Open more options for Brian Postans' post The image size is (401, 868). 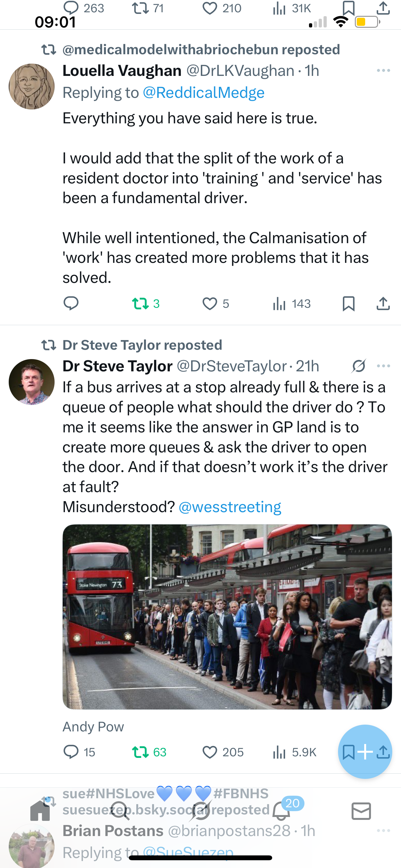pos(384,831)
